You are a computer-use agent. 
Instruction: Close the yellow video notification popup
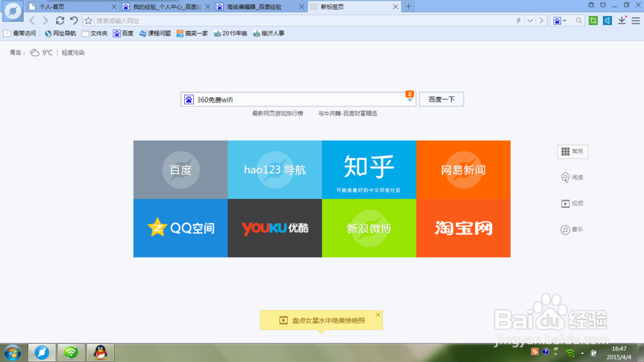pyautogui.click(x=378, y=315)
